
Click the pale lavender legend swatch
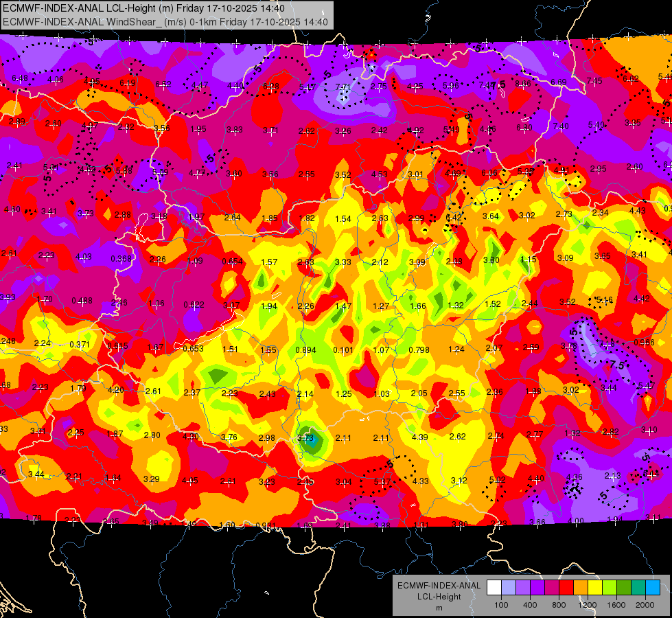[509, 588]
